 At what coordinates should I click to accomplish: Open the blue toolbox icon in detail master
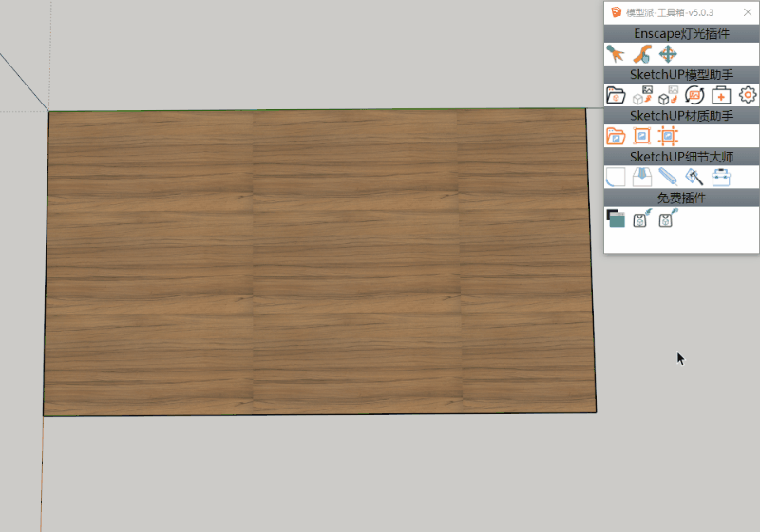click(x=721, y=177)
